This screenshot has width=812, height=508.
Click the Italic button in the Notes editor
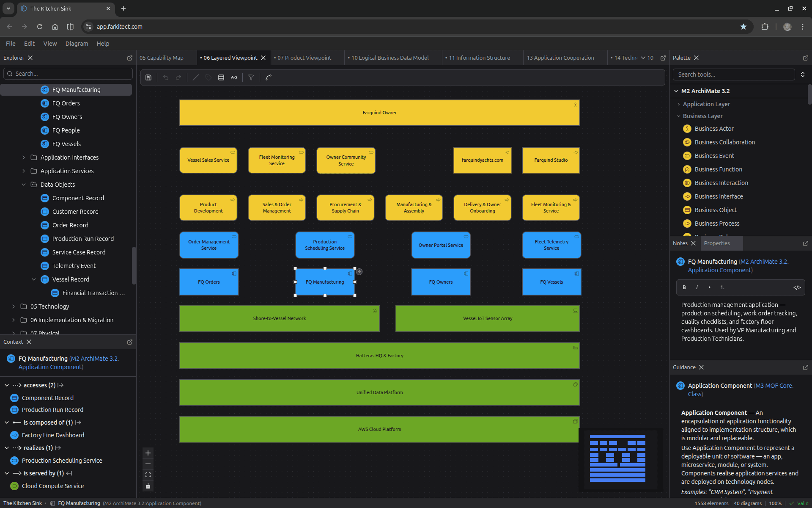(697, 287)
